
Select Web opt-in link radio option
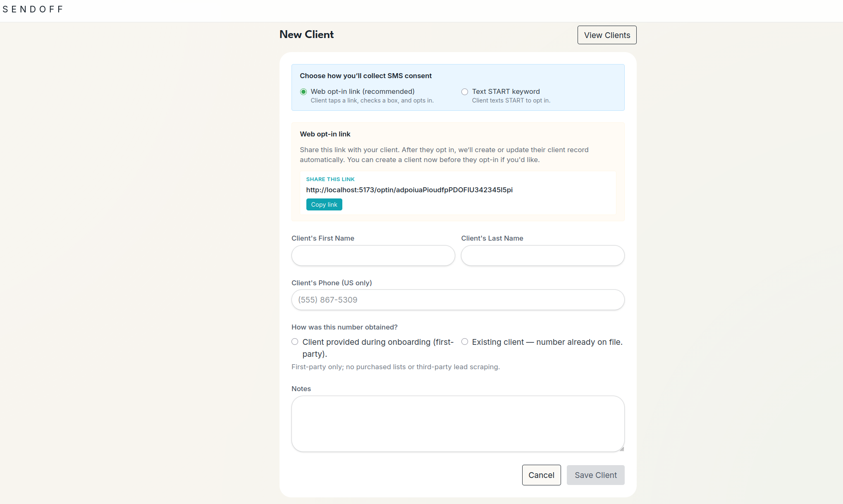(303, 92)
